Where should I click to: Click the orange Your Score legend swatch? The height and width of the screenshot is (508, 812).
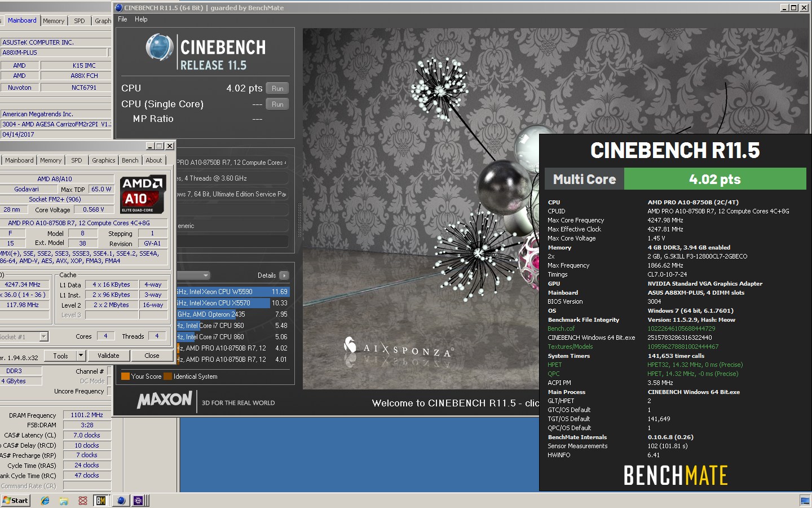click(125, 376)
